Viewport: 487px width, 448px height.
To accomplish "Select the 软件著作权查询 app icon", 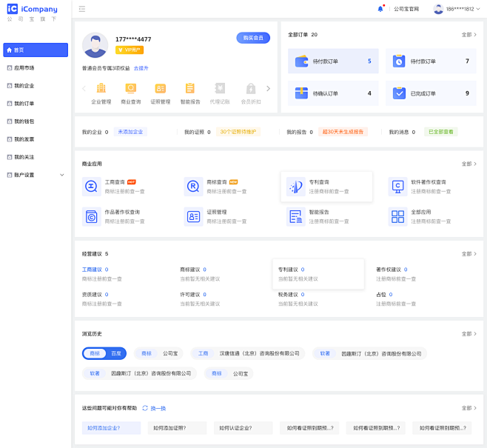I will (397, 187).
